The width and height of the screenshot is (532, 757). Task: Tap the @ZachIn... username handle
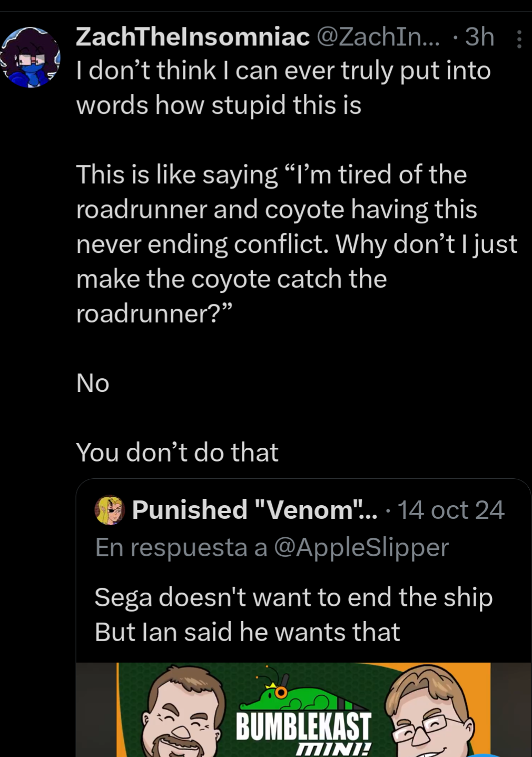(377, 37)
